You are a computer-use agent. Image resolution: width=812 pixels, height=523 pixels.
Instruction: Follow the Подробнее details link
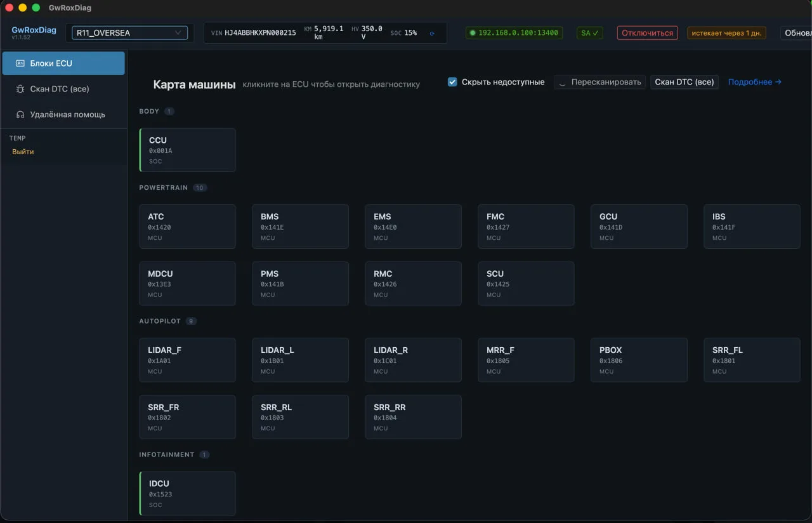pos(755,82)
